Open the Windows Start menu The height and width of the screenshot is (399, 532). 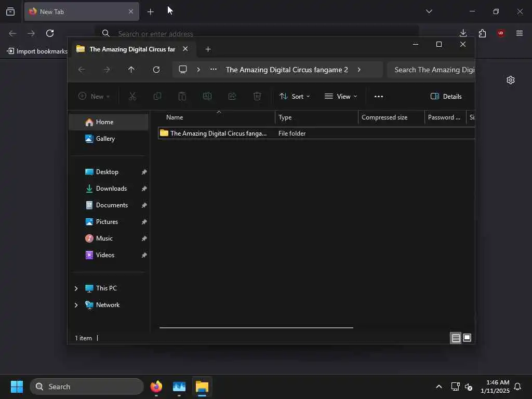point(17,387)
